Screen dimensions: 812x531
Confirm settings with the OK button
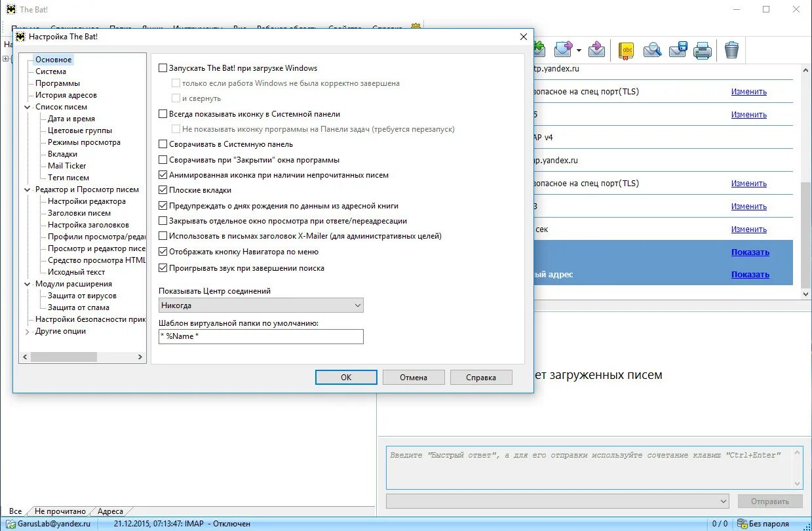[346, 377]
